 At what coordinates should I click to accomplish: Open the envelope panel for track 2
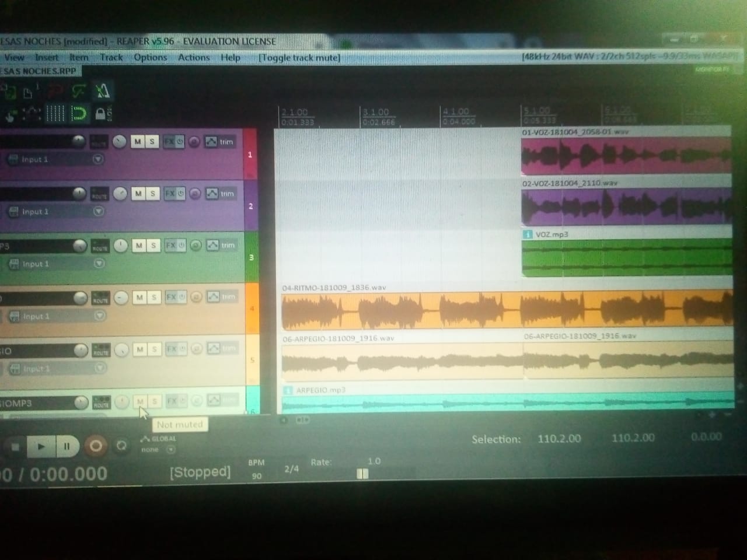tap(211, 194)
